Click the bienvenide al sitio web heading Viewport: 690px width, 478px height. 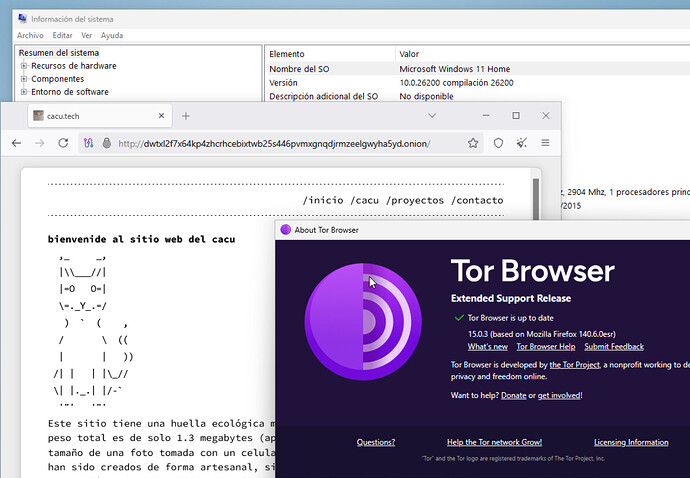(141, 239)
